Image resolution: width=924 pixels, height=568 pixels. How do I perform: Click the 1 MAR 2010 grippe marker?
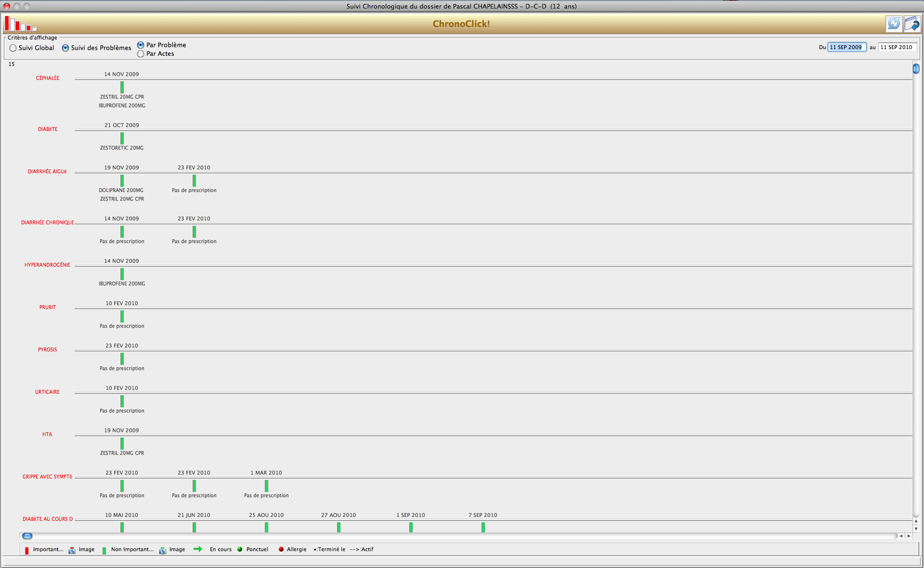(x=266, y=486)
